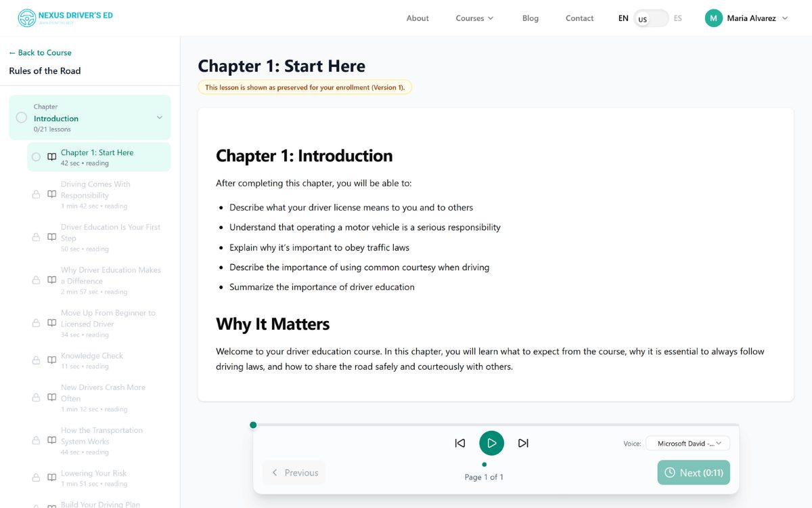Click book icon for New Drivers Crash More Often
812x508 pixels.
52,398
